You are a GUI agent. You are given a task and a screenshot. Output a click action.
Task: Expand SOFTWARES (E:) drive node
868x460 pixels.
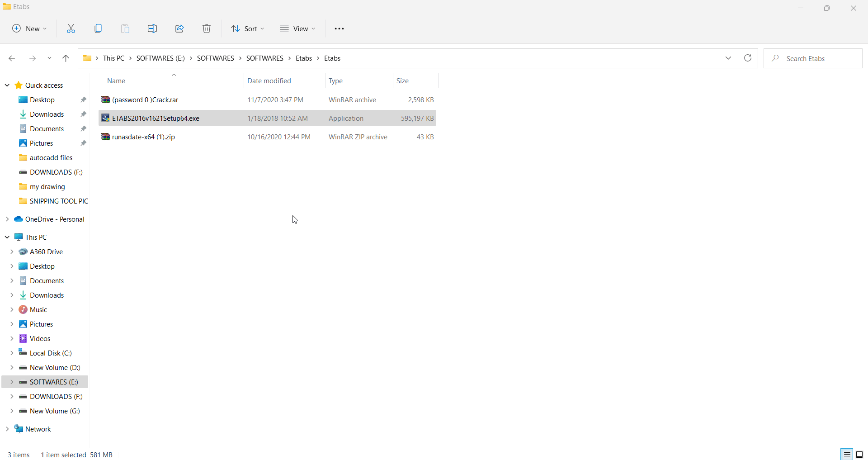pyautogui.click(x=12, y=382)
